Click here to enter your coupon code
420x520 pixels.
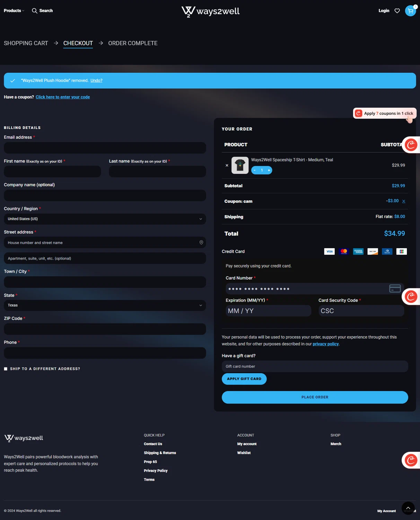[63, 97]
